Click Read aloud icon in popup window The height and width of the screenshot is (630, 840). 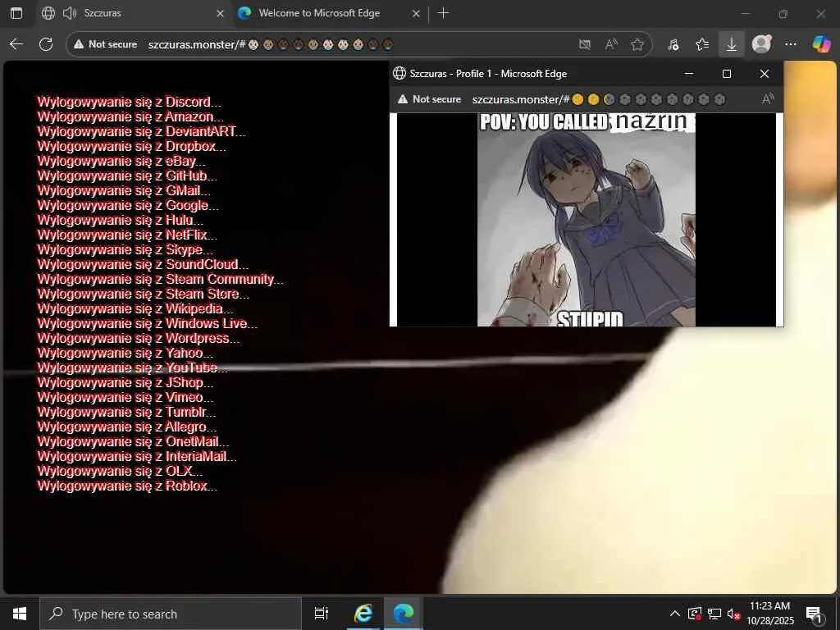(768, 99)
